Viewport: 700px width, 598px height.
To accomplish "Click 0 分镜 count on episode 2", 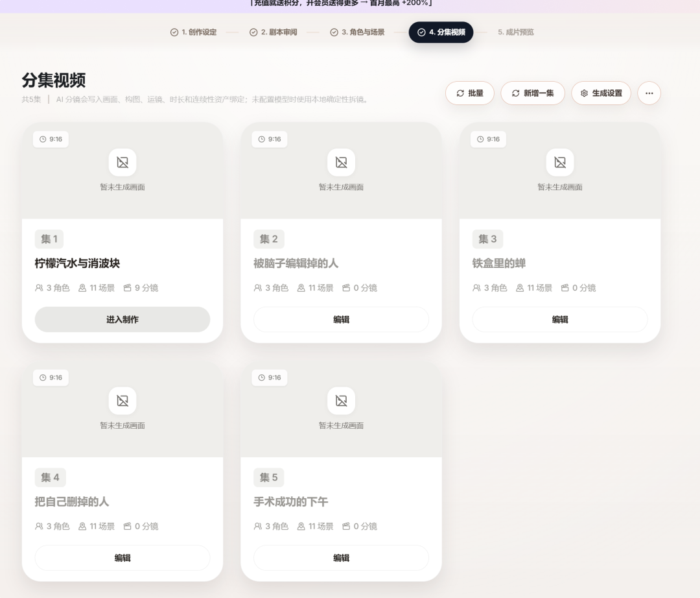I will tap(360, 288).
